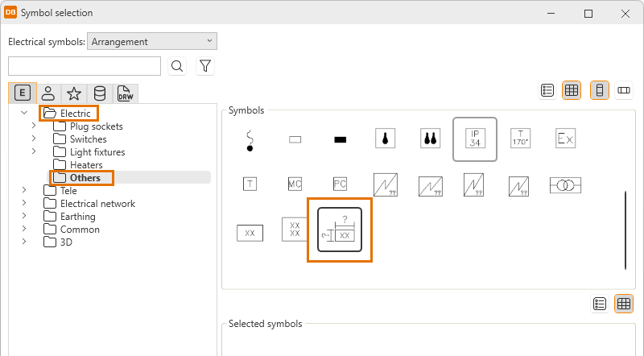
Task: Click the symbol search text field
Action: tap(85, 66)
